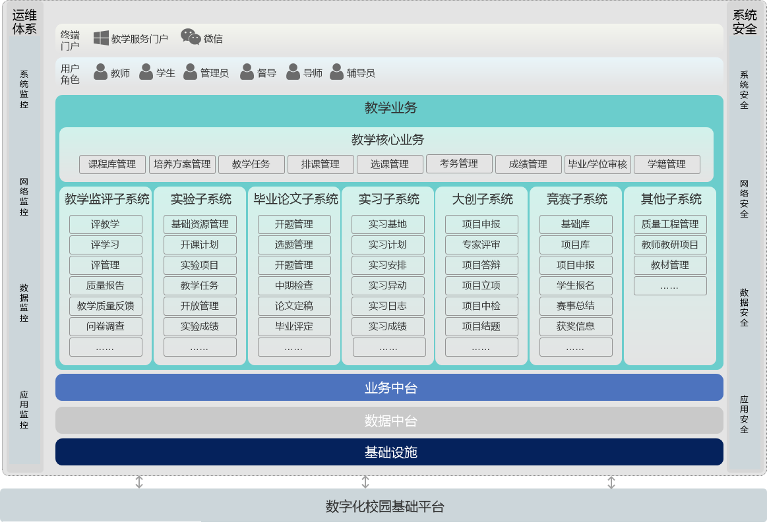Select the 管理员 user role icon
This screenshot has height=532, width=767.
[x=190, y=72]
